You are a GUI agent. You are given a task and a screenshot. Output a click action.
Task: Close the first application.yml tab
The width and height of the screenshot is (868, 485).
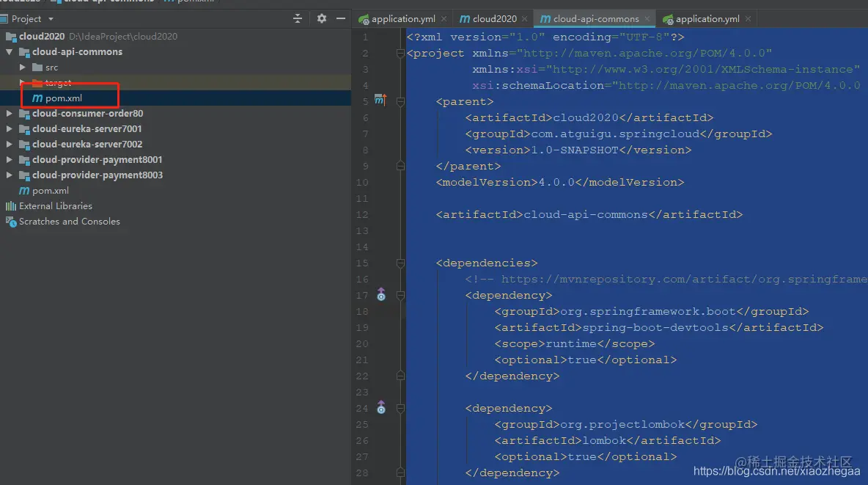(x=444, y=19)
